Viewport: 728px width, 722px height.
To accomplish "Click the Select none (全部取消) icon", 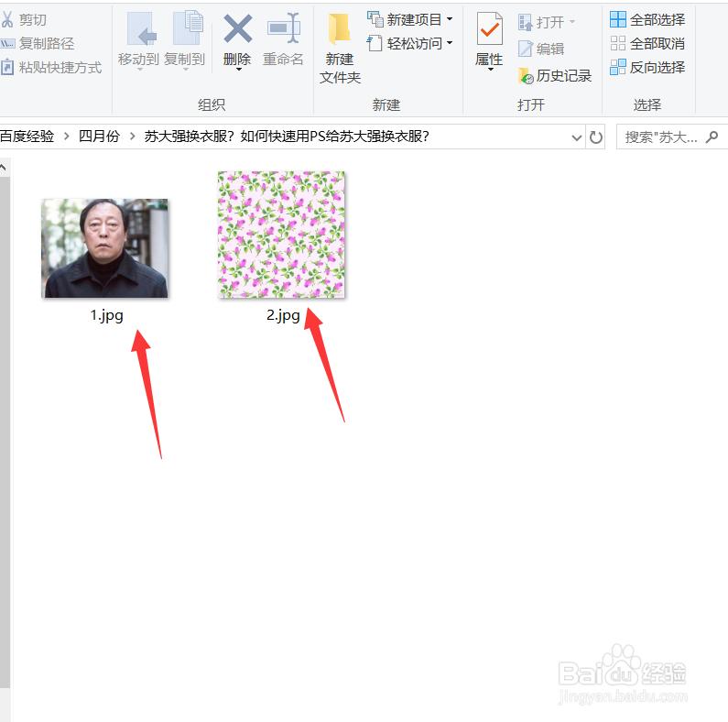I will (x=618, y=44).
